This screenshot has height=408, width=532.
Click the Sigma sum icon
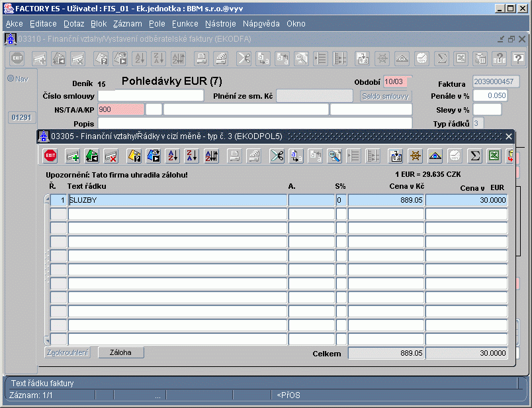click(x=474, y=156)
